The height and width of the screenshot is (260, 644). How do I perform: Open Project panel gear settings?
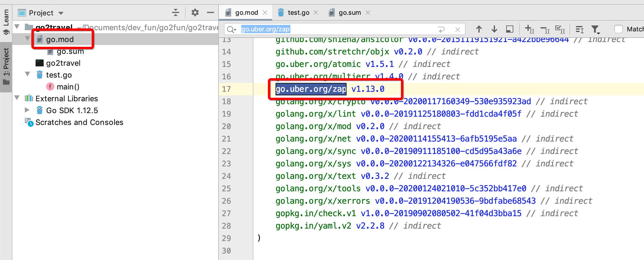pyautogui.click(x=195, y=12)
